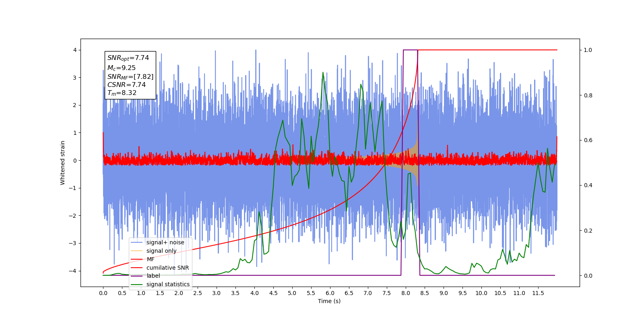Viewport: 644px width, 322px height.
Task: Click the right y-axis tick label 0.0
Action: 588,276
